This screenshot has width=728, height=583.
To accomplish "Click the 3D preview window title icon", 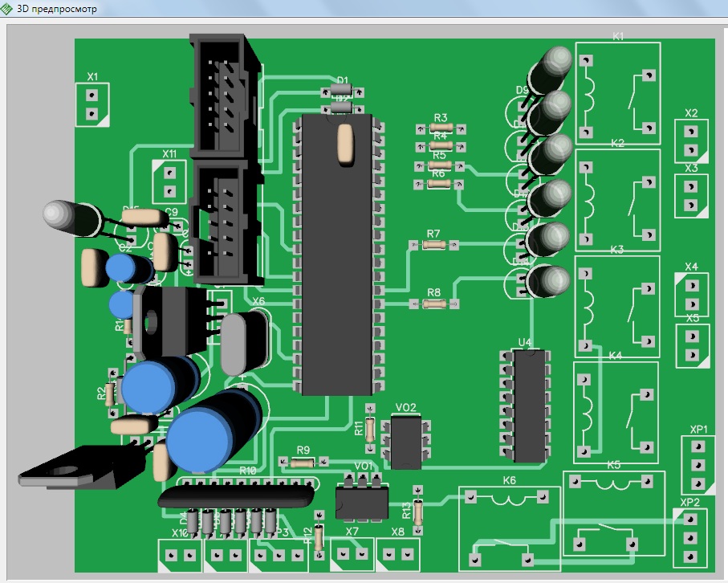I will (9, 8).
